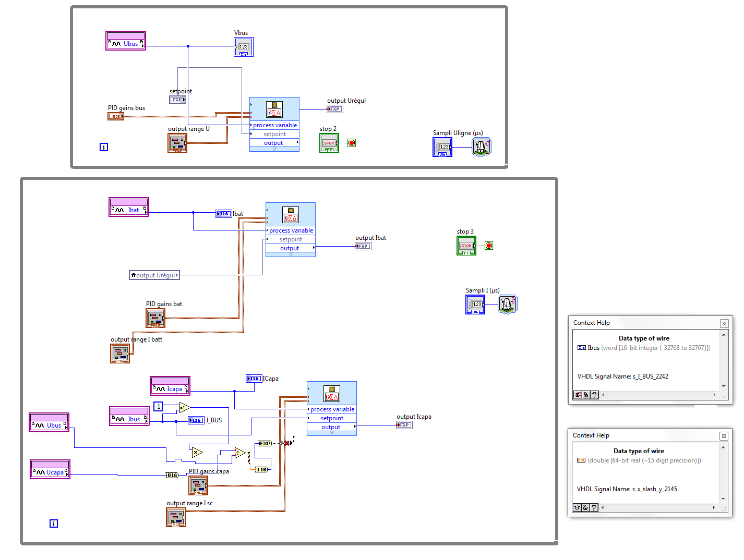Screen dimensions: 744x560
Task: Click VHDL Signal Name s_I_BUS_2242 text
Action: pyautogui.click(x=623, y=376)
